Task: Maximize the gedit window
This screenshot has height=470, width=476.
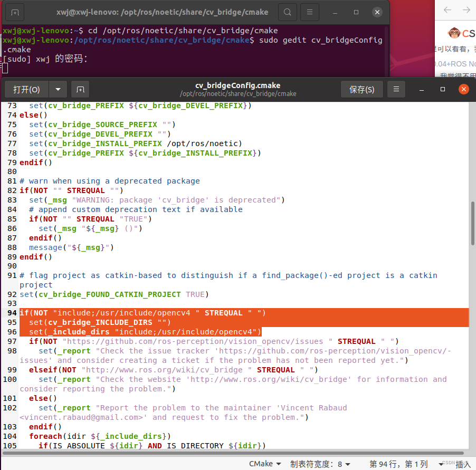Action: [443, 89]
